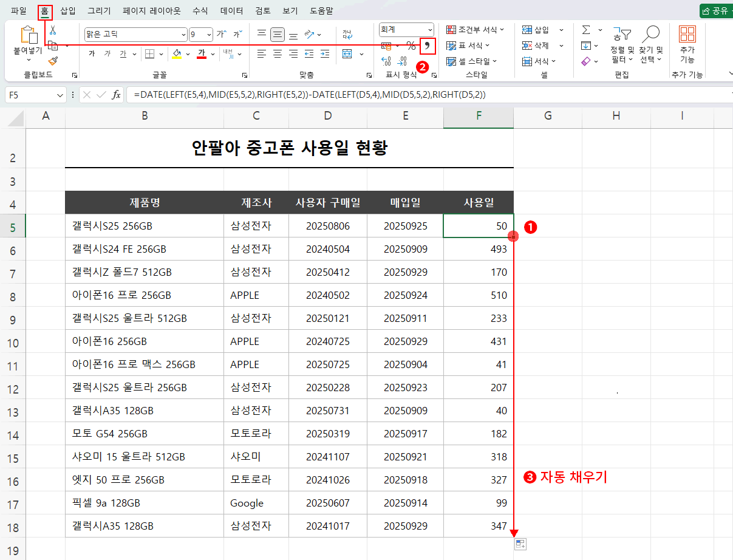733x560 pixels.
Task: Click decrease decimal icon
Action: coord(403,61)
